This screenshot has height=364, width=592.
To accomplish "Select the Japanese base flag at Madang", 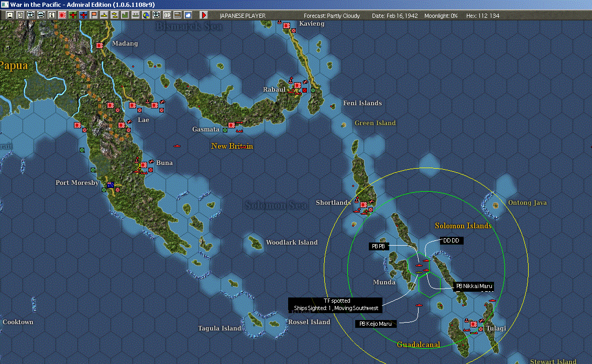I will click(100, 46).
